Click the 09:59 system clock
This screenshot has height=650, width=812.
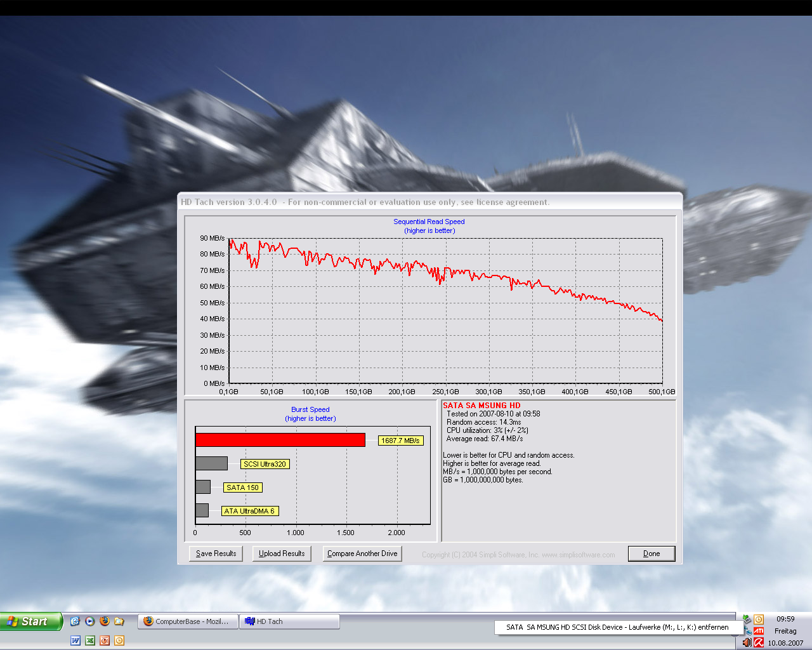point(785,619)
